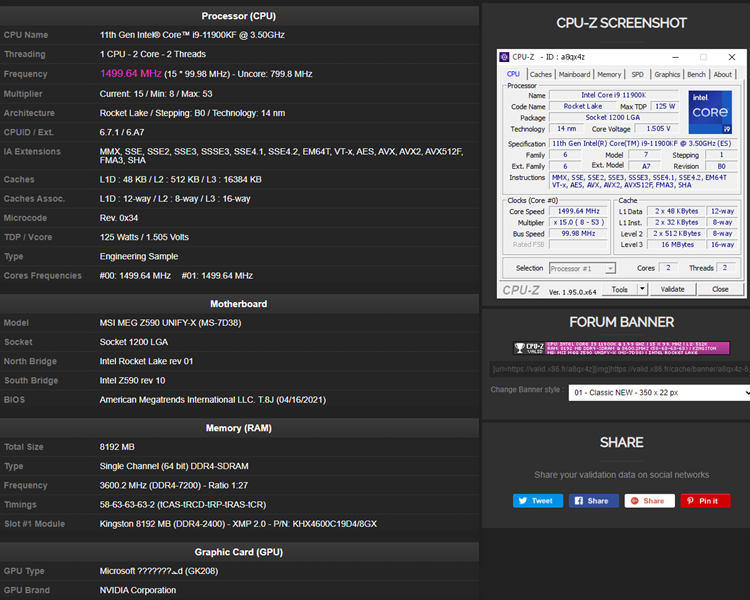Click the red-text Share button

[650, 501]
